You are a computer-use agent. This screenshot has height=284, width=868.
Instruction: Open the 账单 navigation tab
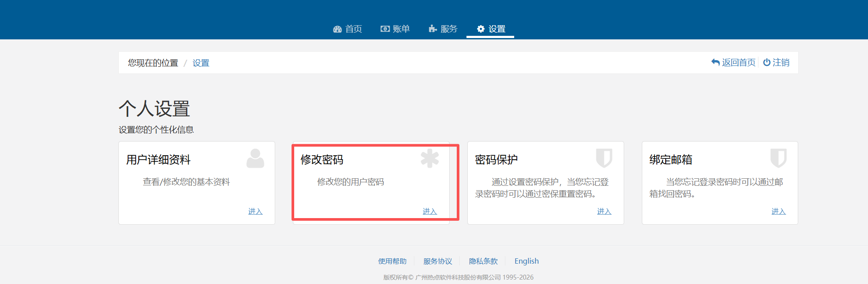(x=395, y=29)
